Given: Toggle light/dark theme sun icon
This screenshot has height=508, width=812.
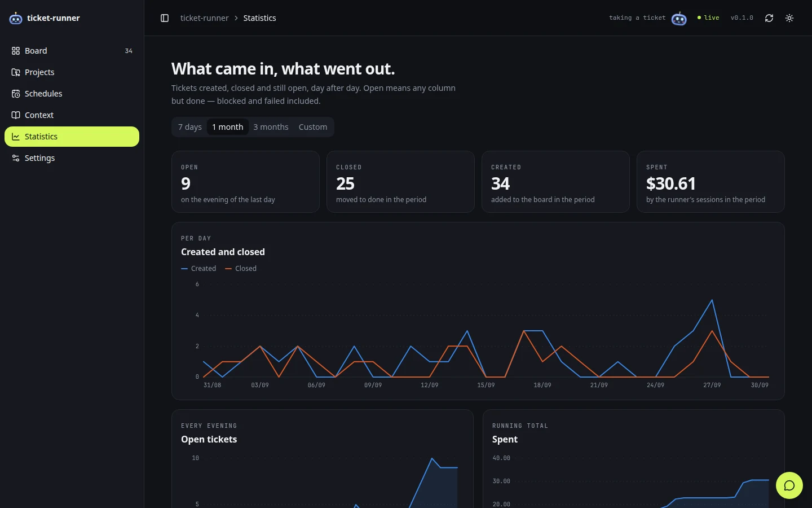Looking at the screenshot, I should (789, 18).
